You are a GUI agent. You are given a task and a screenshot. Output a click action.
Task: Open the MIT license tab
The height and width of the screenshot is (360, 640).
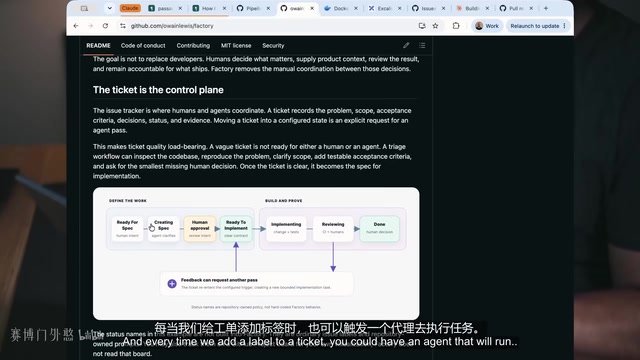tap(236, 45)
